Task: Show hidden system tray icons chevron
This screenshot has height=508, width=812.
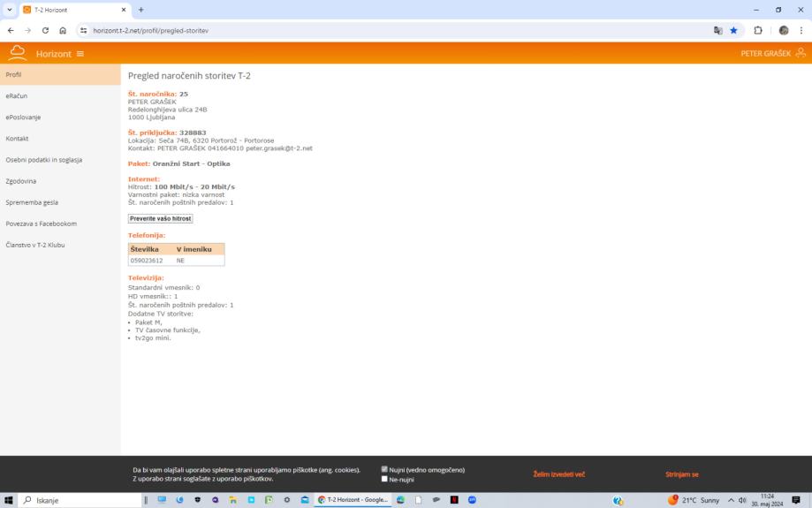Action: [x=732, y=500]
